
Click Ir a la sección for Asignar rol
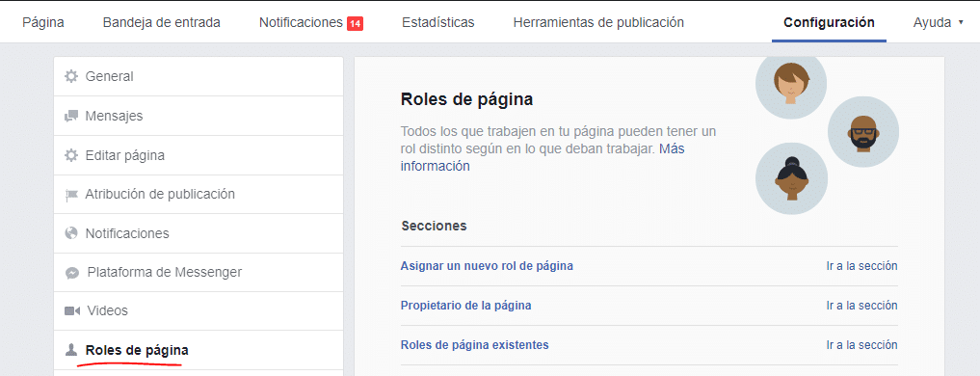point(861,266)
